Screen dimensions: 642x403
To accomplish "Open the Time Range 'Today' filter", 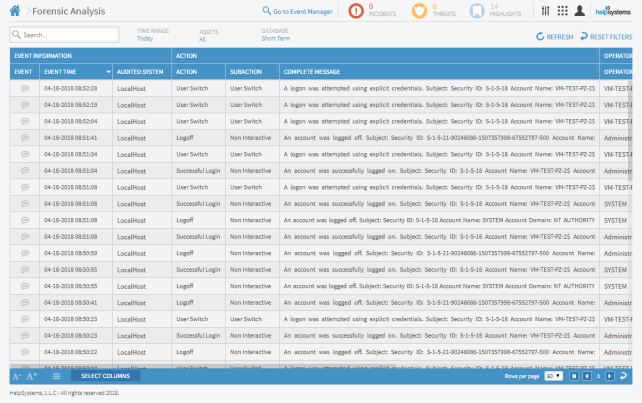I will click(x=145, y=38).
